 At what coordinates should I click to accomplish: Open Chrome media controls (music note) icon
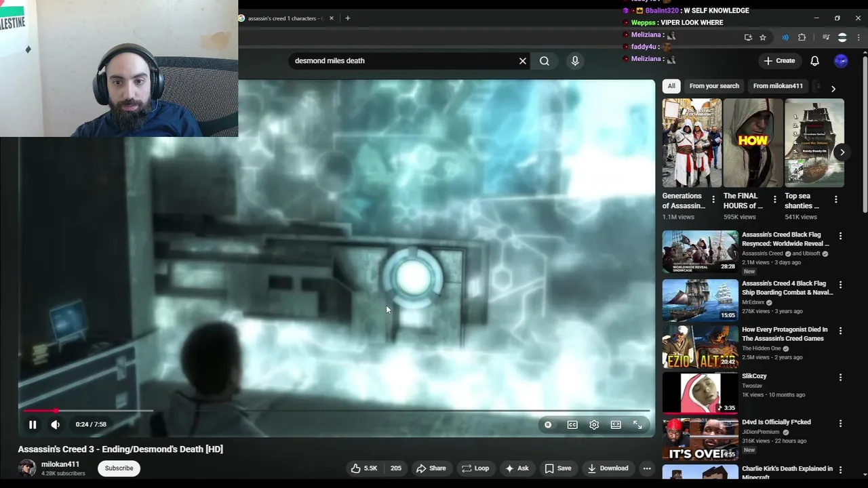(826, 38)
